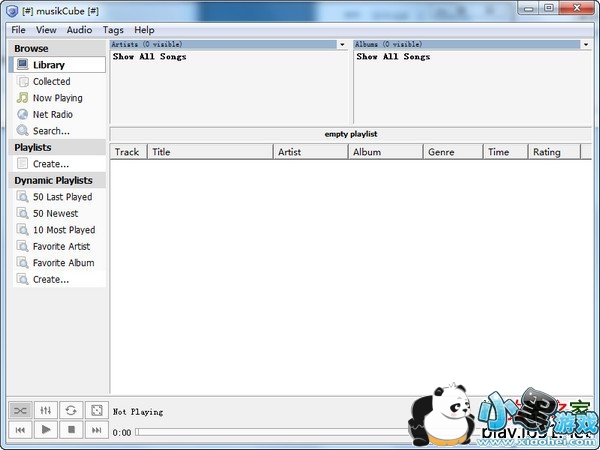Open the File menu
Viewport: 600px width, 450px height.
point(18,30)
